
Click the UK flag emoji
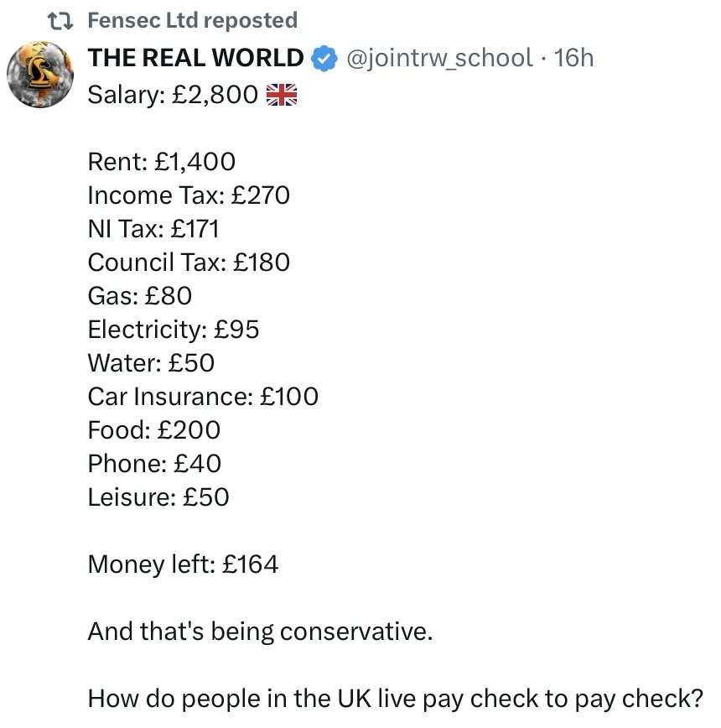[x=282, y=95]
